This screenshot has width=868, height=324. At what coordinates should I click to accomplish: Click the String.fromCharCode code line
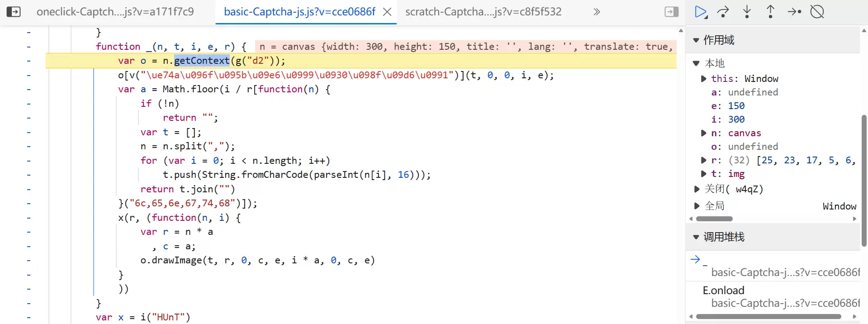(x=297, y=175)
